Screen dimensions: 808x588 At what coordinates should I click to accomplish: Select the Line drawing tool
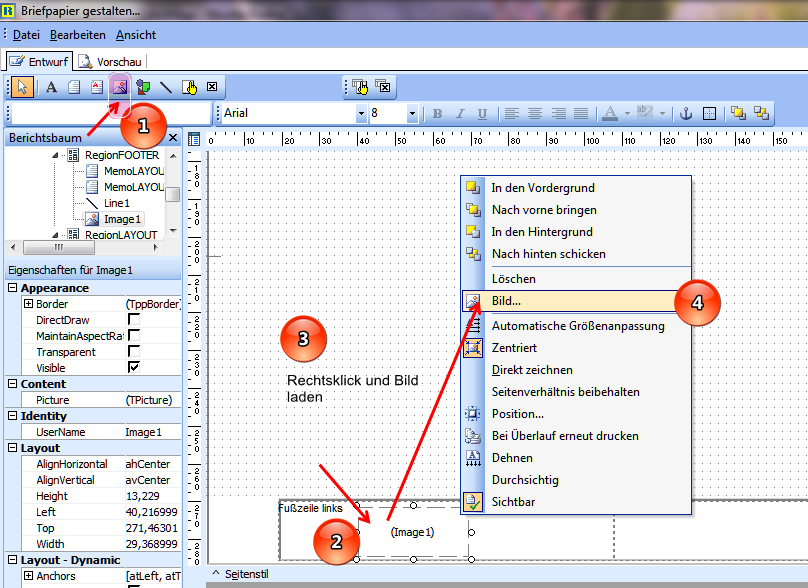(165, 87)
